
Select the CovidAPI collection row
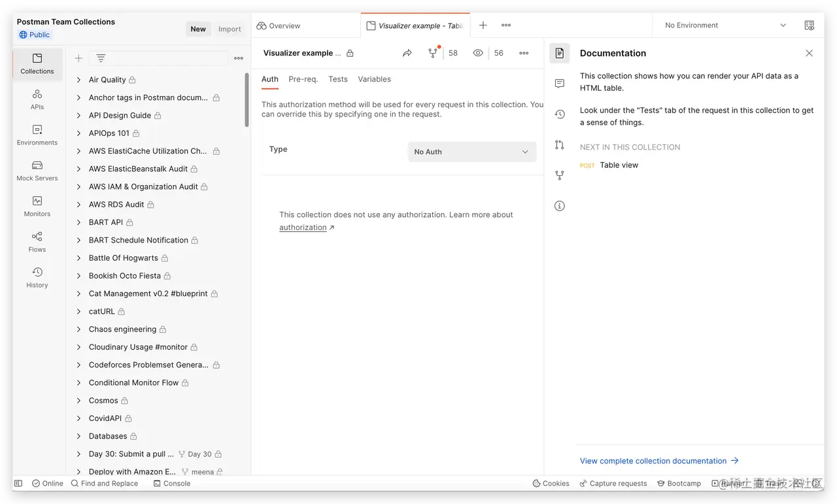point(158,418)
